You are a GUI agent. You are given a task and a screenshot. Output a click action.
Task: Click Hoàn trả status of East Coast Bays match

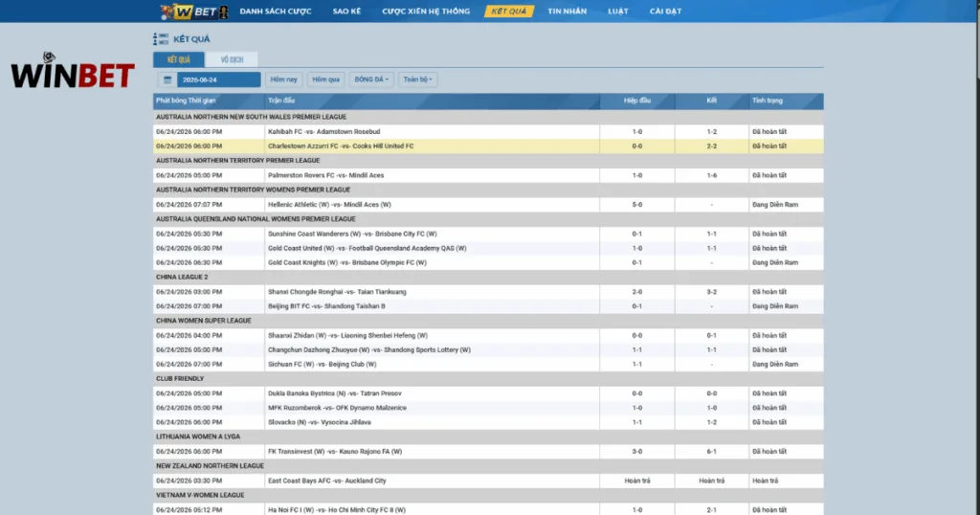[x=765, y=481]
